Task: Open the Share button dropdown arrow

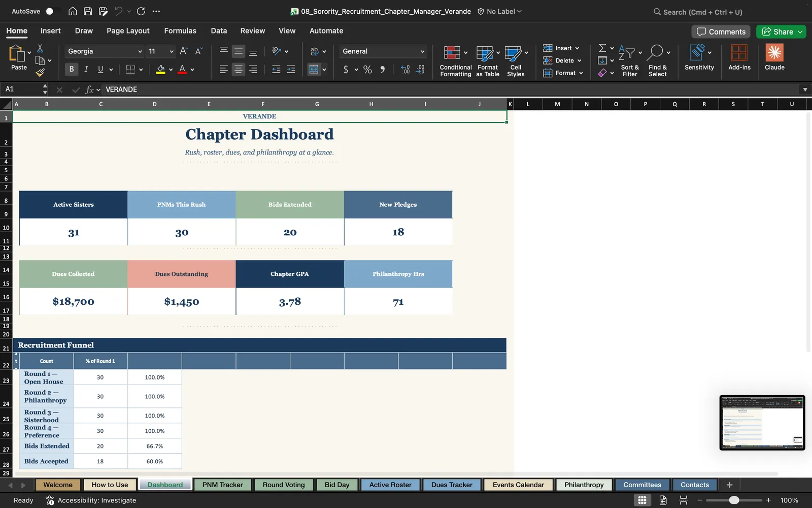Action: click(800, 31)
